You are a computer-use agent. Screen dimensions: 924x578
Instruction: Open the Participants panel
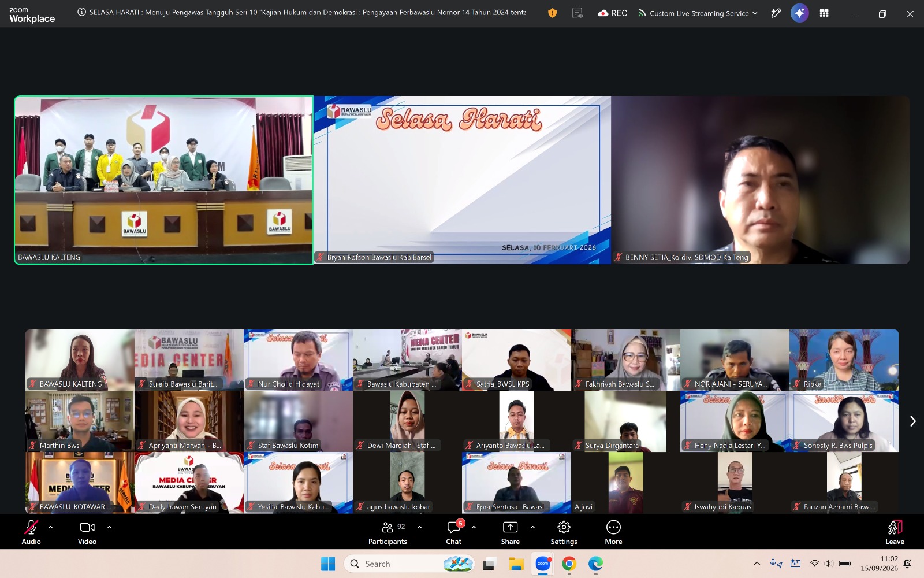(x=388, y=532)
